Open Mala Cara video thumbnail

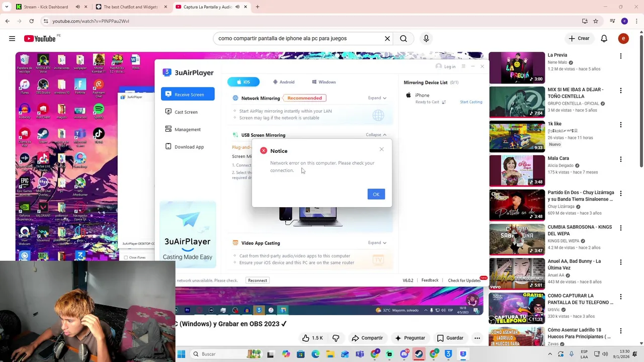pos(517,170)
